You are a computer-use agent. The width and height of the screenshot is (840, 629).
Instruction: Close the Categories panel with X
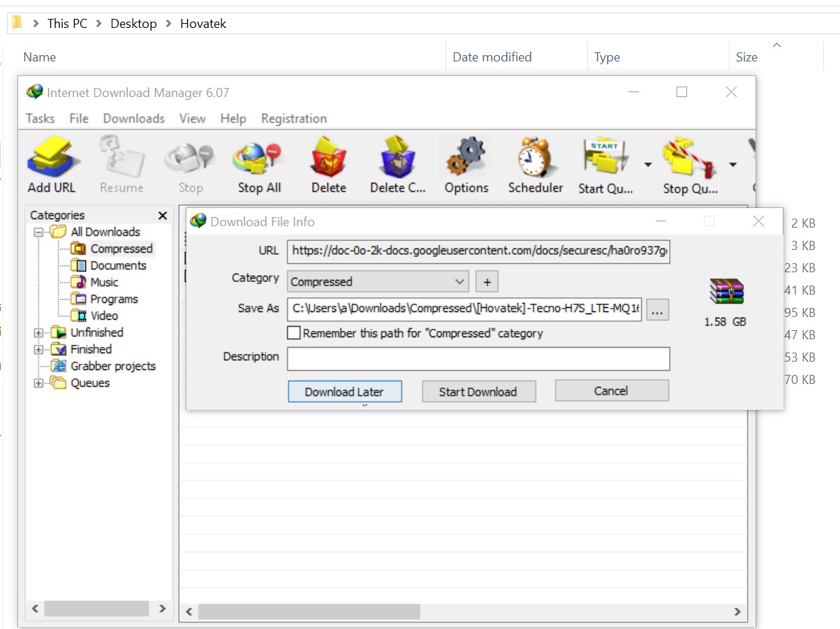pos(163,216)
